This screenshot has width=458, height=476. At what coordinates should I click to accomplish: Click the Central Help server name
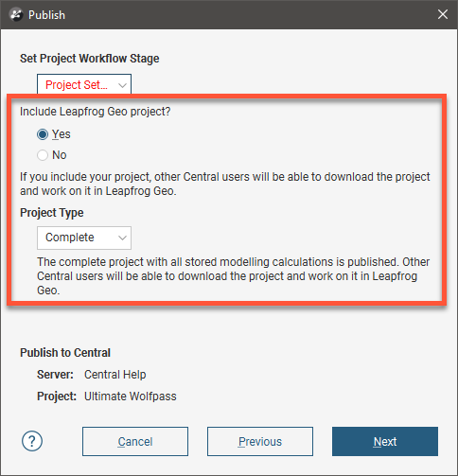pyautogui.click(x=115, y=375)
